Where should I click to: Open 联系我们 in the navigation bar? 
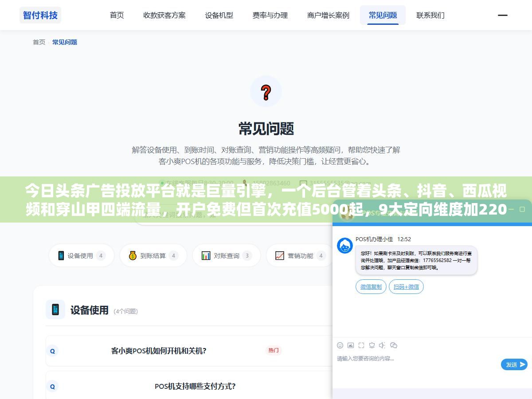pyautogui.click(x=430, y=15)
